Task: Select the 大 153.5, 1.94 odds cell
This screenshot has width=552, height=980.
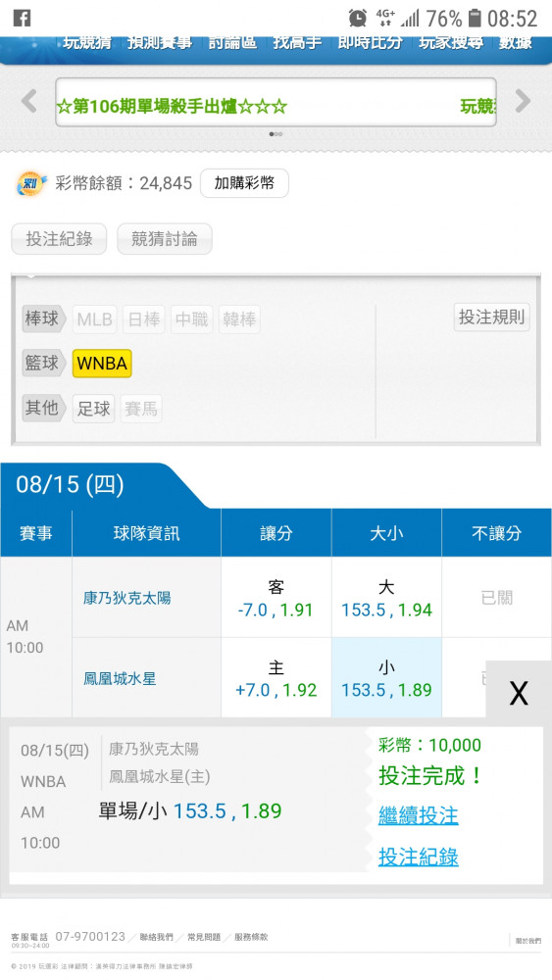Action: (386, 598)
